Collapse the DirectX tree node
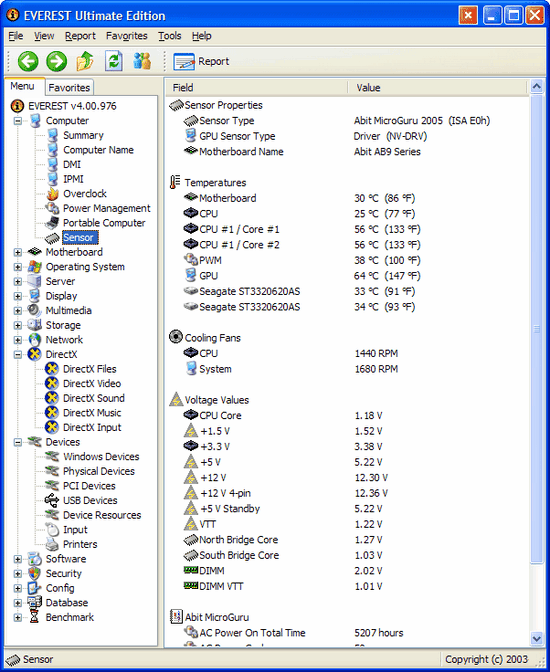550x672 pixels. coord(18,354)
